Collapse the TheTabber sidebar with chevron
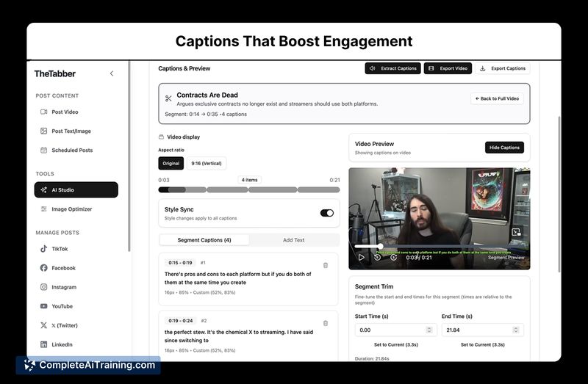This screenshot has height=384, width=588. tap(112, 73)
